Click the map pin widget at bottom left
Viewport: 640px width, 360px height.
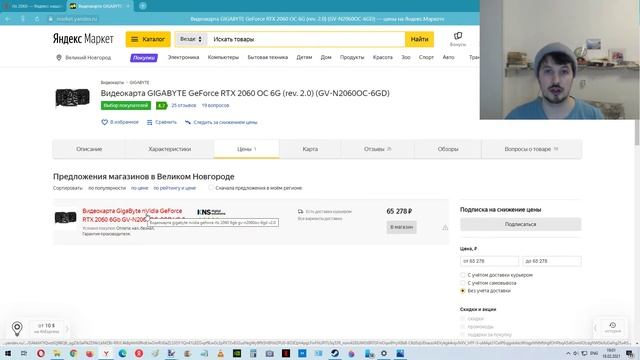[17, 328]
